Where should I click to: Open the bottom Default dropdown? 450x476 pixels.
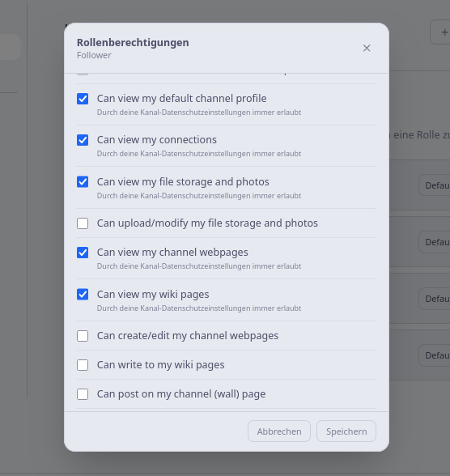point(435,355)
